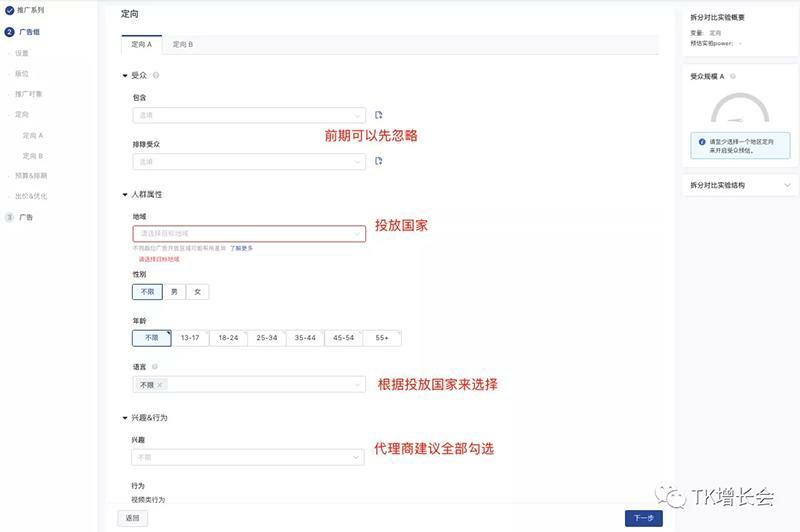The image size is (800, 532).
Task: Click the 了解更多 link
Action: click(241, 248)
